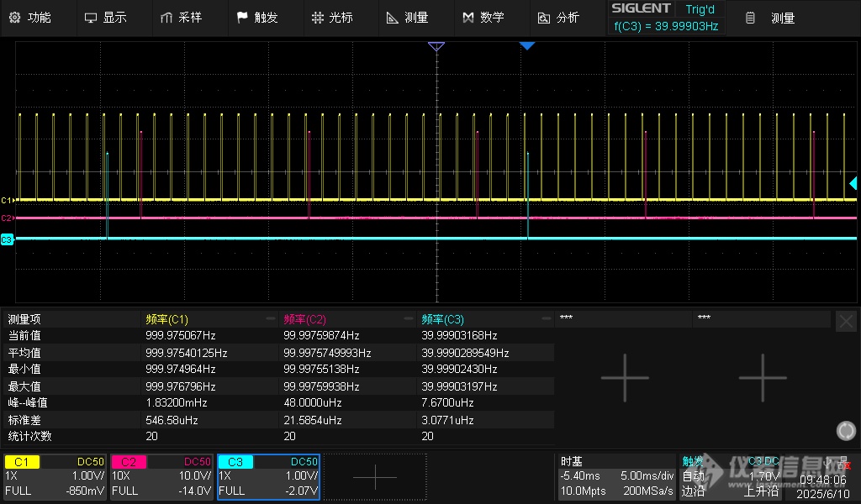The width and height of the screenshot is (861, 504).
Task: Open the 功能 utility menu
Action: pos(29,18)
